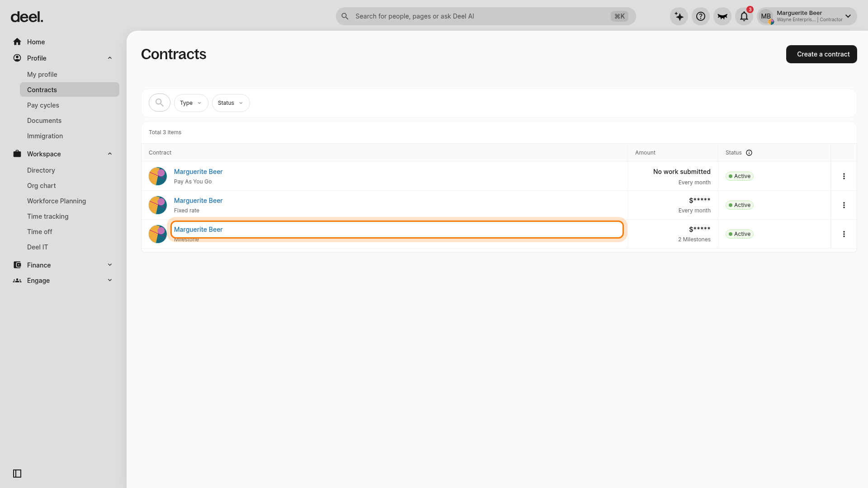
Task: Open more options for Fixed rate contract
Action: click(844, 205)
